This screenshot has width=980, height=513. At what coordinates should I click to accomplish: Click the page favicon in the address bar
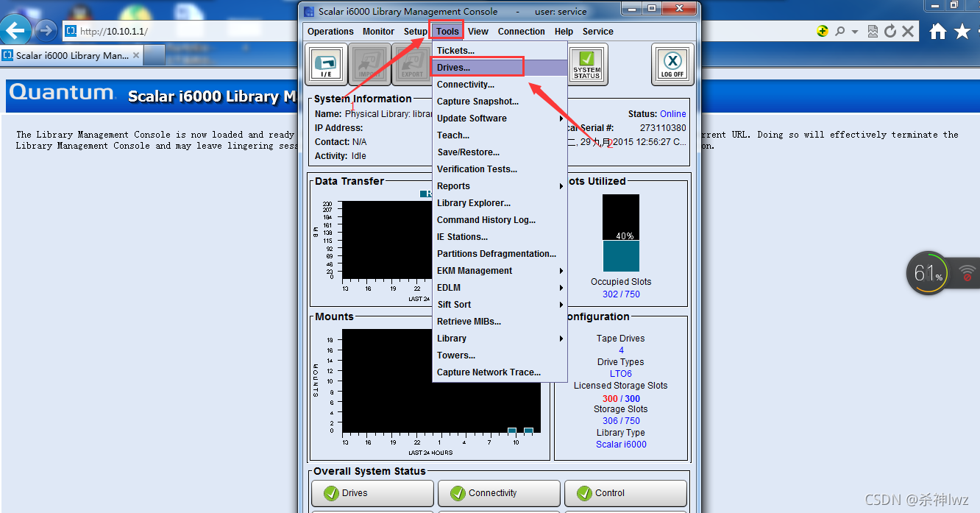point(71,31)
